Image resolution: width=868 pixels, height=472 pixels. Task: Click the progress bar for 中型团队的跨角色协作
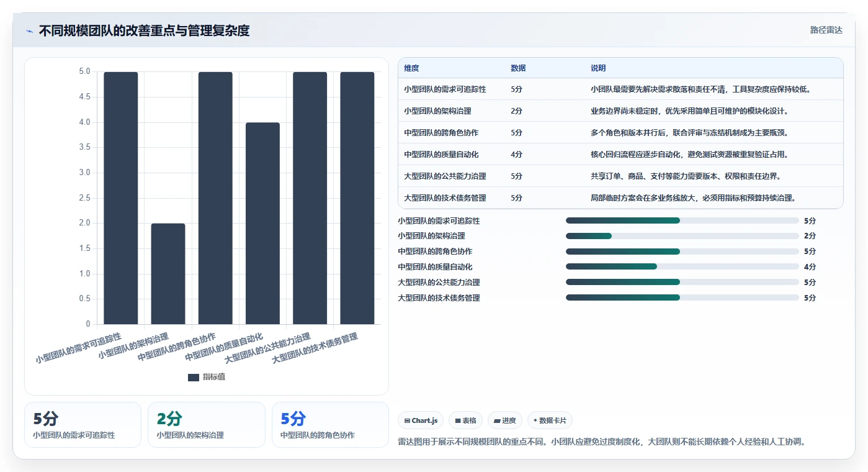(x=682, y=252)
